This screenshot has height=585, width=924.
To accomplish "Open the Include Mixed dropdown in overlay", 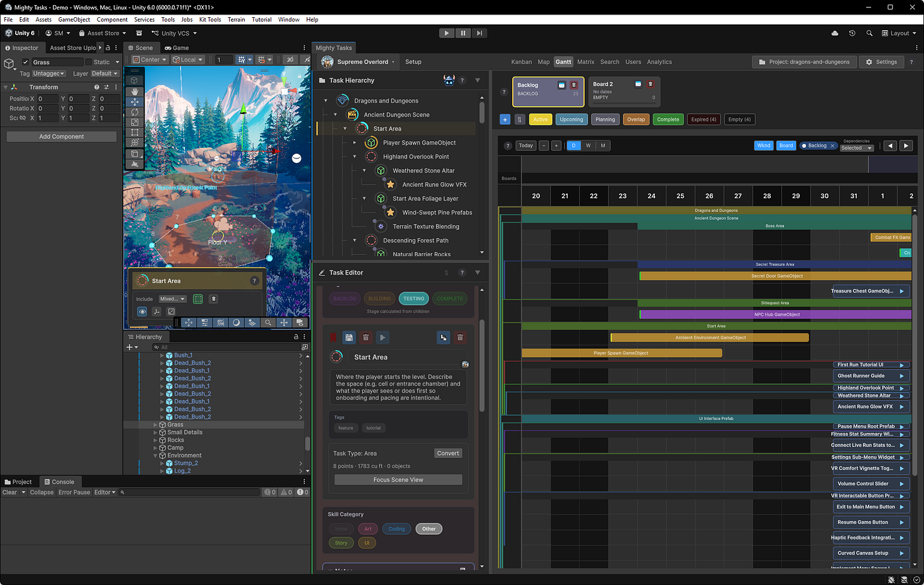I will (x=172, y=299).
